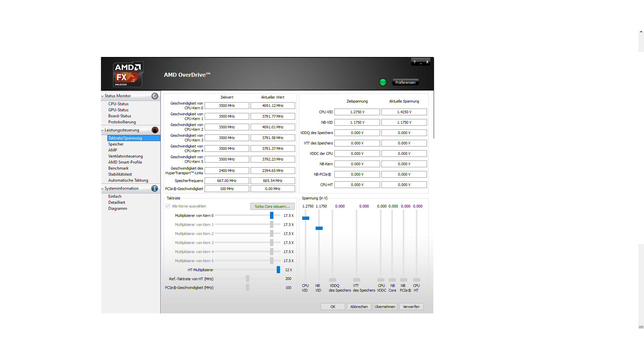Screen dimensions: 644x362
Task: Open the Benchmark page
Action: pos(118,168)
